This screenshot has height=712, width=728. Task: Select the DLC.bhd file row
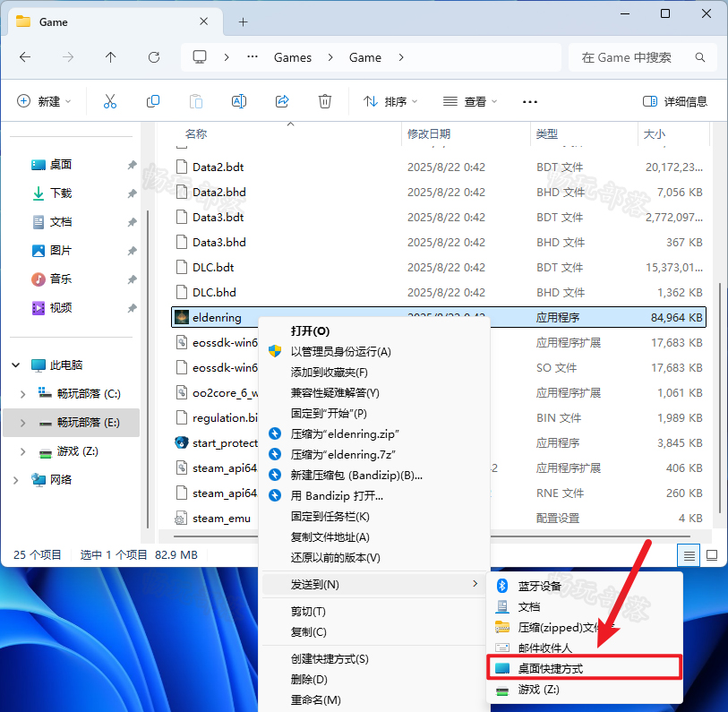pyautogui.click(x=439, y=292)
